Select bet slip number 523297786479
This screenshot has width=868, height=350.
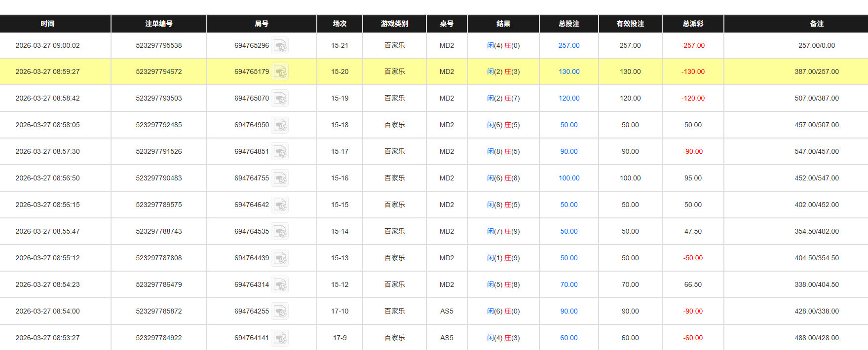point(159,284)
